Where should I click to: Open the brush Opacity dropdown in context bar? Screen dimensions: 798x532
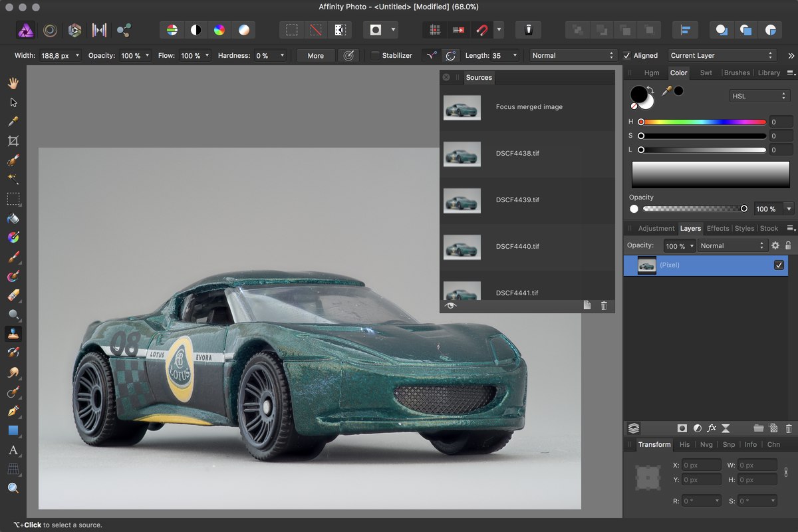[146, 56]
